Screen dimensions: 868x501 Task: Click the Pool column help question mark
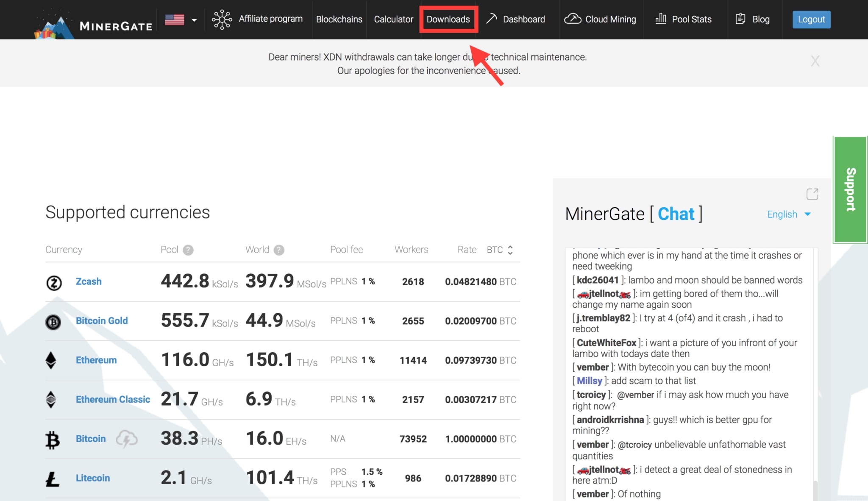pyautogui.click(x=189, y=250)
